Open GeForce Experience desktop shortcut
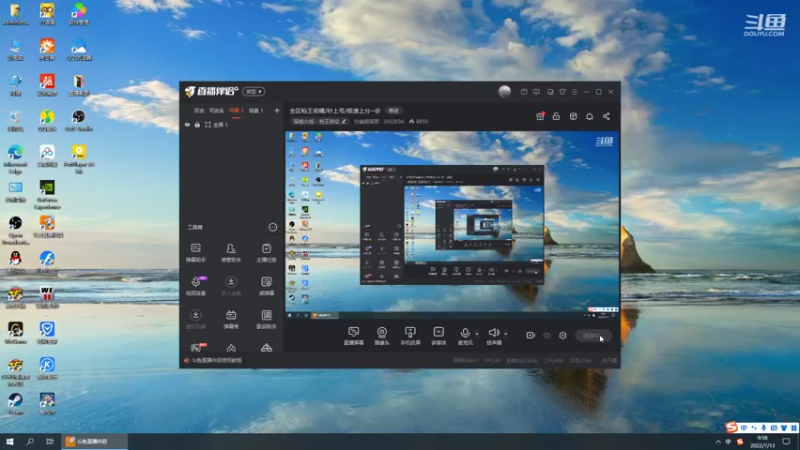800x450 pixels. [47, 194]
